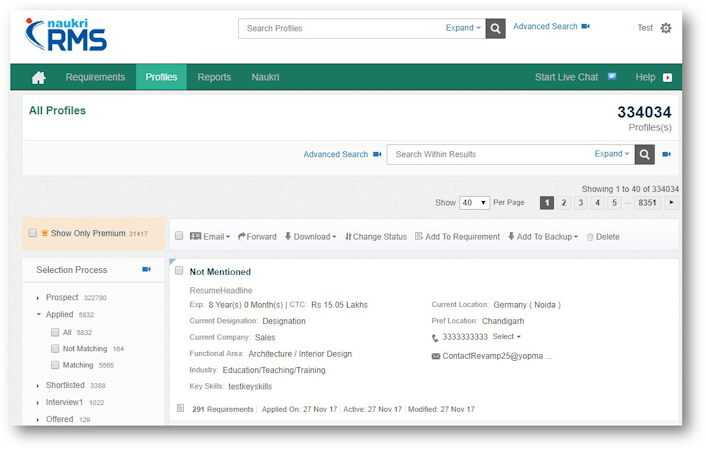
Task: Click Advanced Search link beside results search
Action: tap(335, 155)
